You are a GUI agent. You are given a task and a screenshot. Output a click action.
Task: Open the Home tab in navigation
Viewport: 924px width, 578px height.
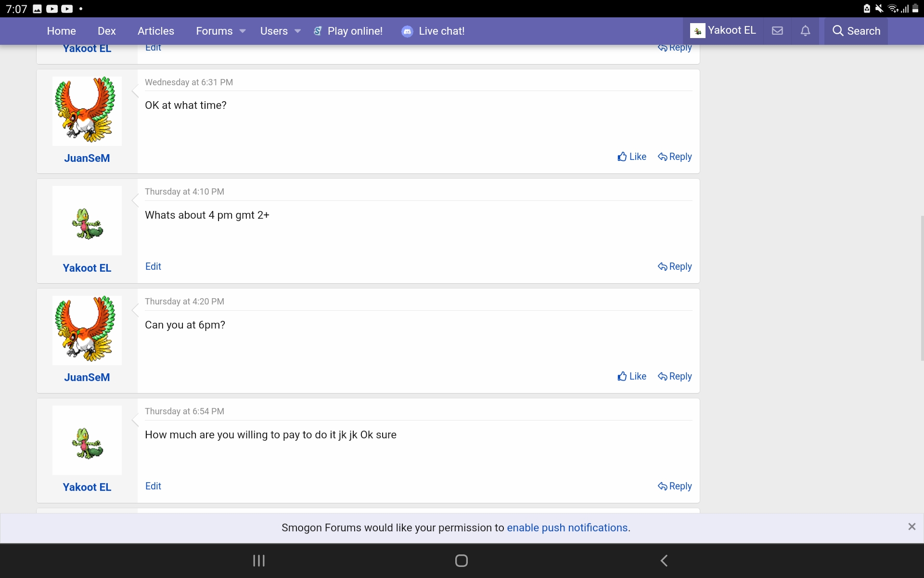62,31
